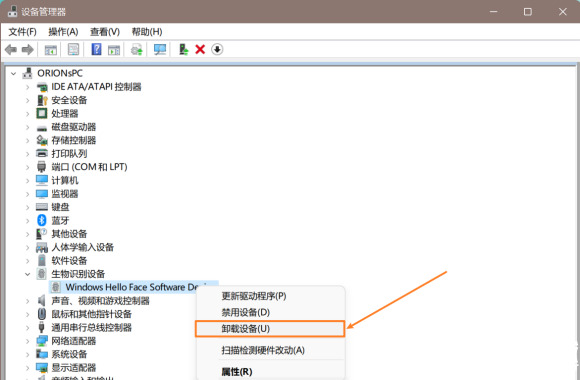Choose 禁用设备(D) from context menu
This screenshot has height=380, width=580.
(x=270, y=312)
